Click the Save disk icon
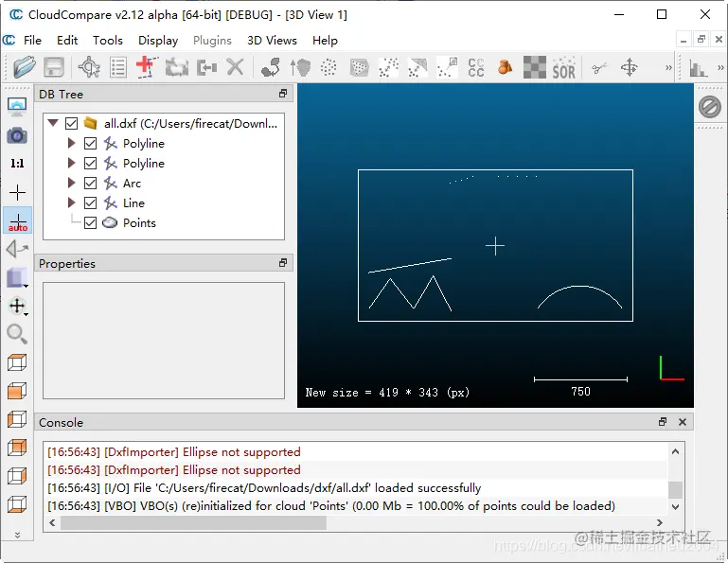Screen dimensions: 728x563 click(x=54, y=67)
